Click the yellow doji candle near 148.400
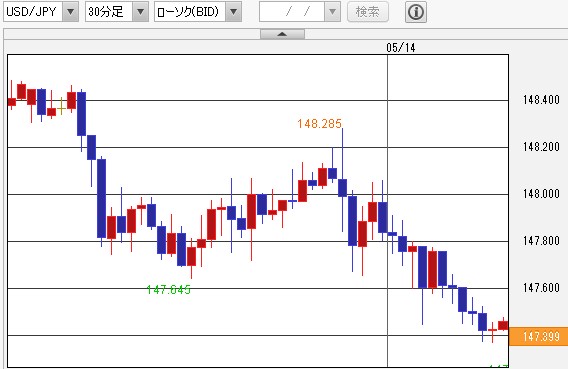Viewport: 568px width, 369px height. [x=61, y=106]
